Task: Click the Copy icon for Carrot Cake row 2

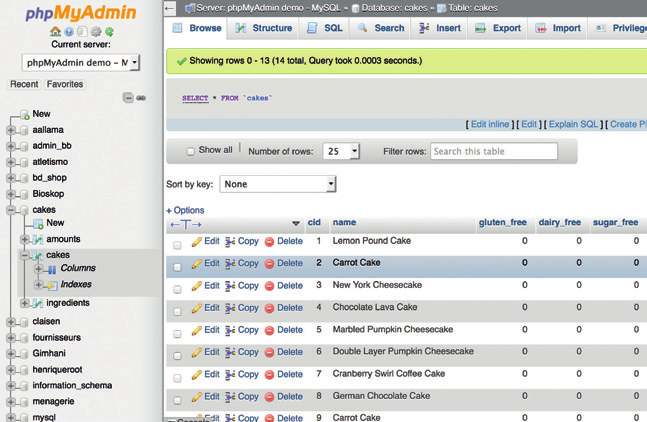Action: (230, 264)
